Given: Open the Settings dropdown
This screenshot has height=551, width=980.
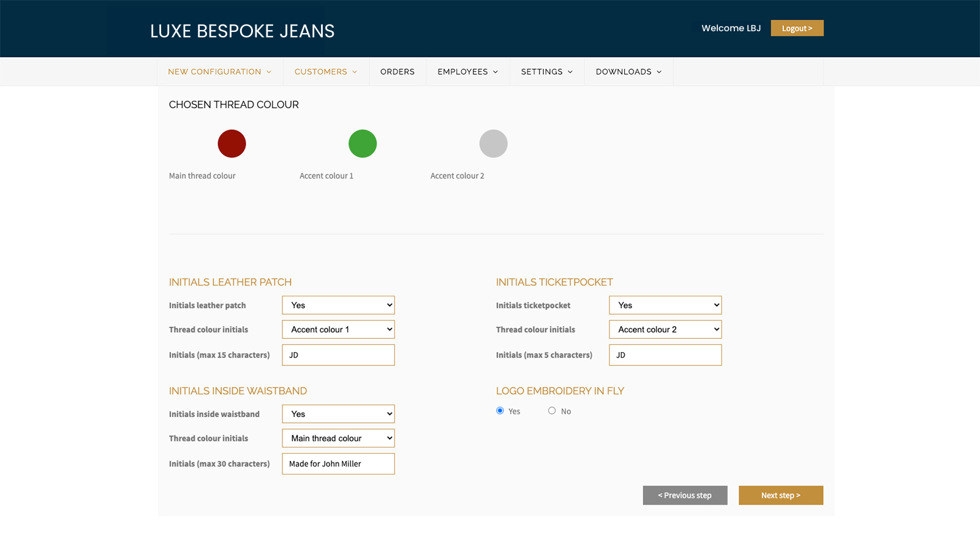Looking at the screenshot, I should click(x=546, y=72).
